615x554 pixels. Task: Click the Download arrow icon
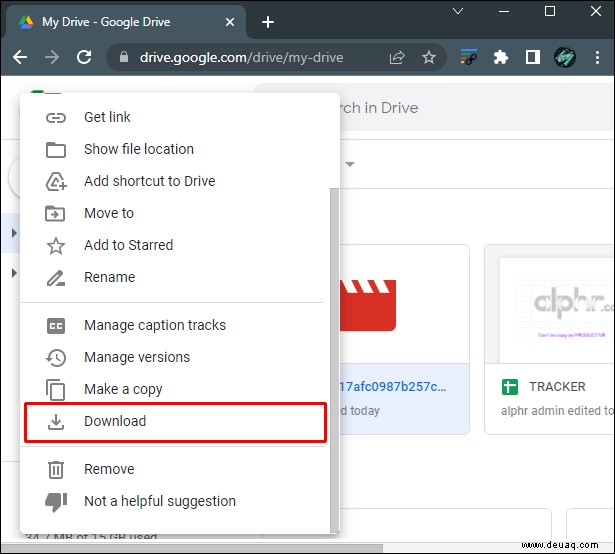[56, 422]
